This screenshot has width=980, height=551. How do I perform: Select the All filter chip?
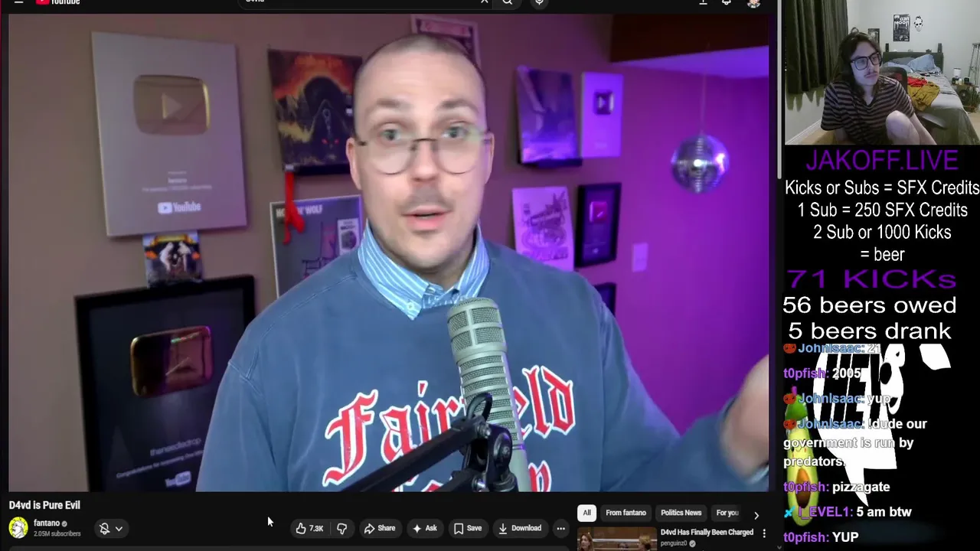pos(586,513)
